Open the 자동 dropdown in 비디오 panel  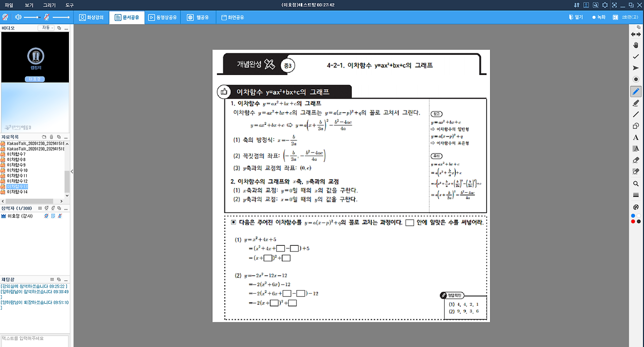click(x=46, y=28)
